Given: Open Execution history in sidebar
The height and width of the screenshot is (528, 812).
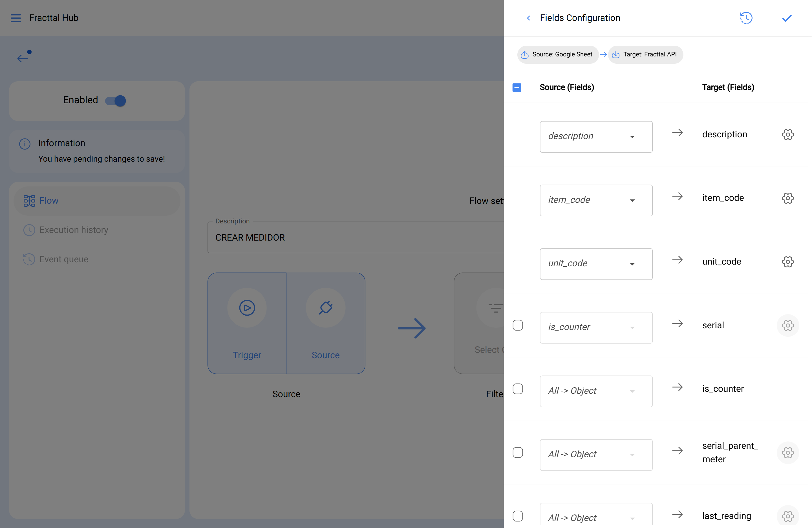Looking at the screenshot, I should 73,230.
